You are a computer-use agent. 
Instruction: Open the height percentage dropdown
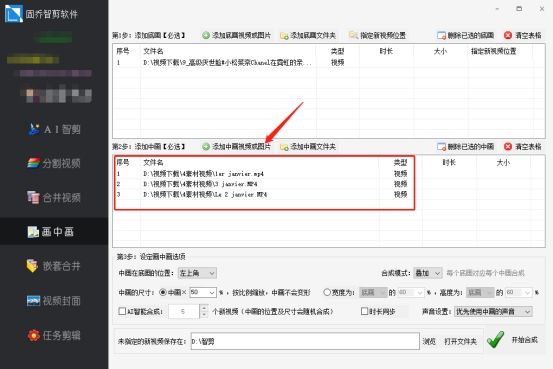click(x=518, y=292)
